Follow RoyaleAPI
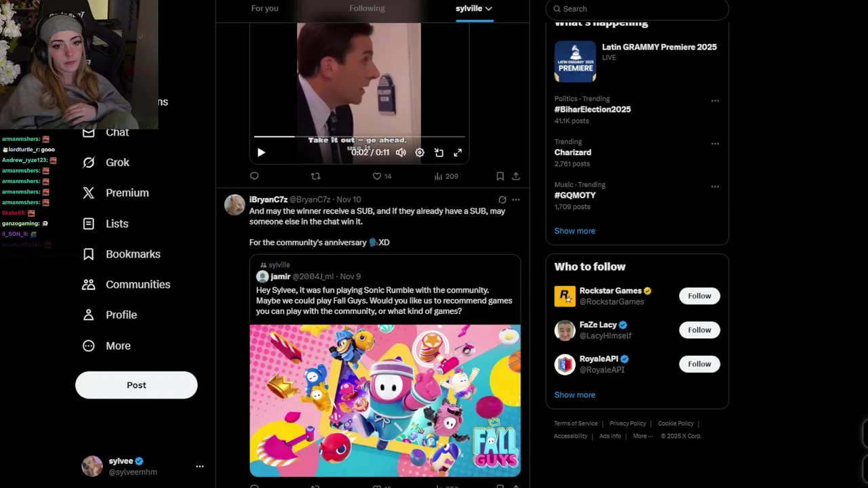The image size is (868, 488). 699,364
